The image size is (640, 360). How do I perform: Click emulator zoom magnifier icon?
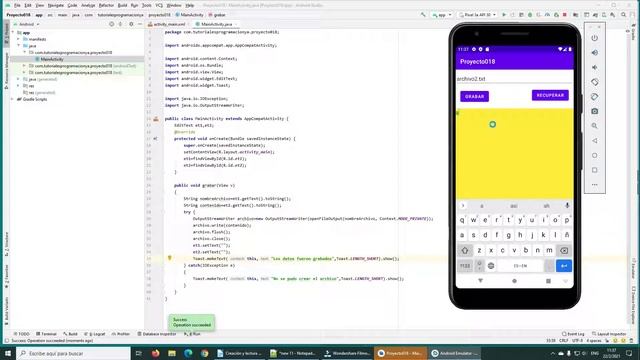point(595,126)
